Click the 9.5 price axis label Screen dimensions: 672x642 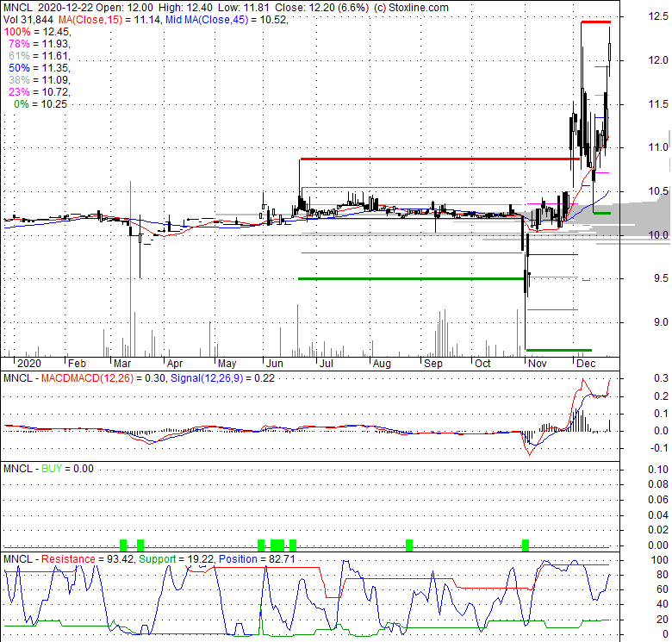661,278
